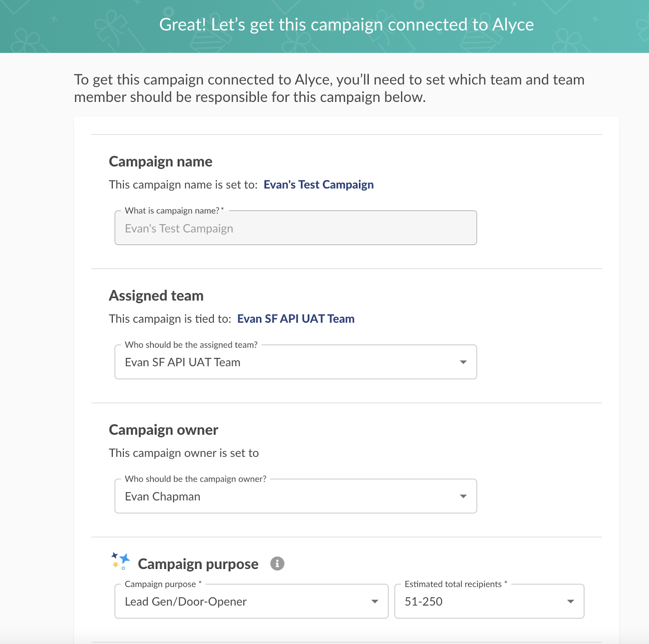Click the 'Campaign name' heading
The height and width of the screenshot is (644, 649).
[161, 162]
